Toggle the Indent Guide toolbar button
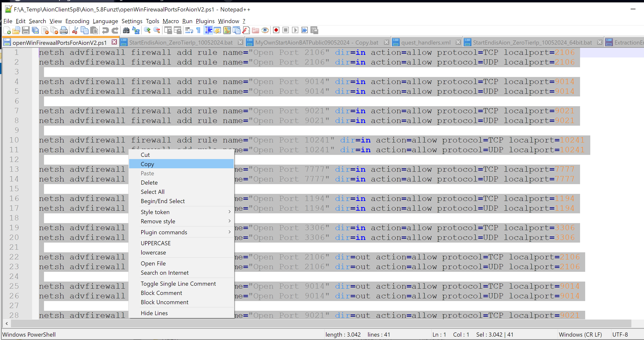 pyautogui.click(x=208, y=30)
